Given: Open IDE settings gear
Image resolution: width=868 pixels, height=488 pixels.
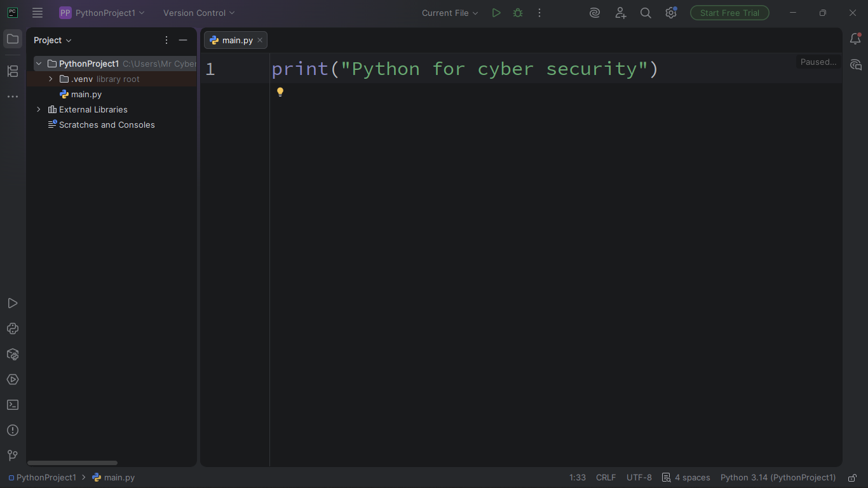Looking at the screenshot, I should tap(671, 13).
